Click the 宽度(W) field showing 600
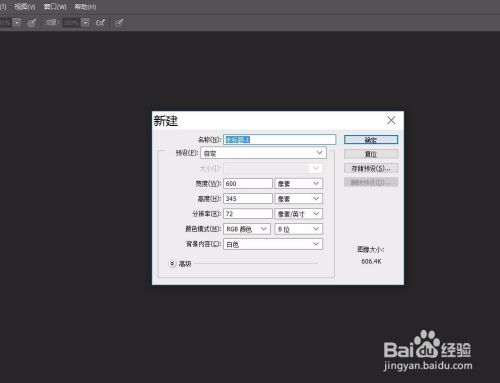Image resolution: width=500 pixels, height=383 pixels. click(248, 184)
